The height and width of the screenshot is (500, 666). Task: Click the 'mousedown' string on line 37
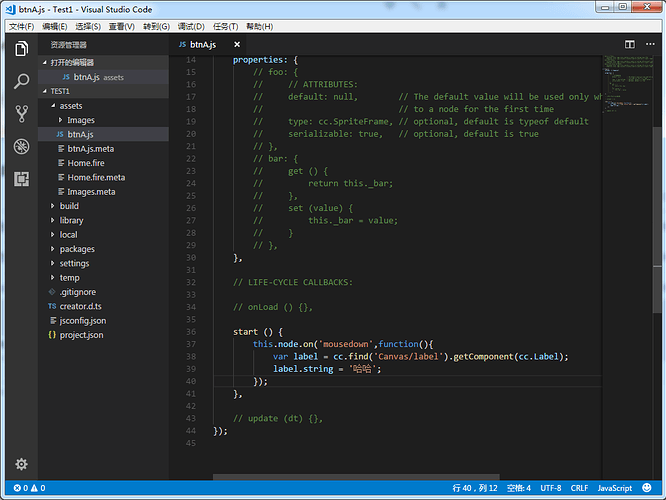(x=347, y=344)
